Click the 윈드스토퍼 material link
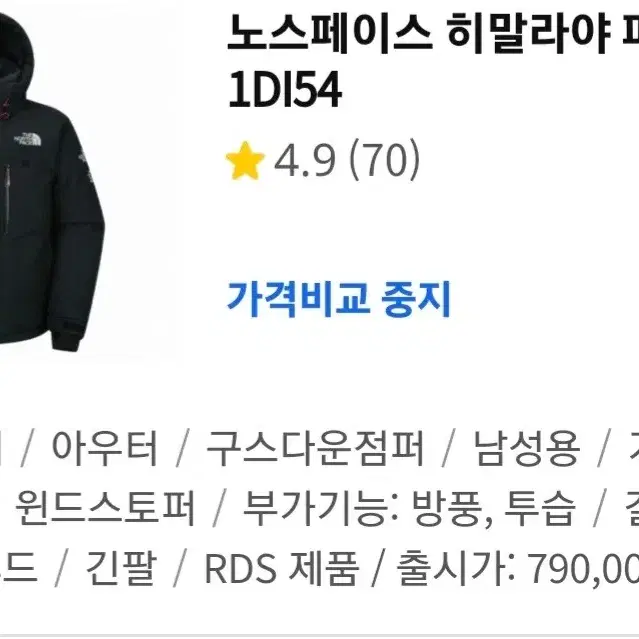The height and width of the screenshot is (639, 639). click(x=105, y=507)
